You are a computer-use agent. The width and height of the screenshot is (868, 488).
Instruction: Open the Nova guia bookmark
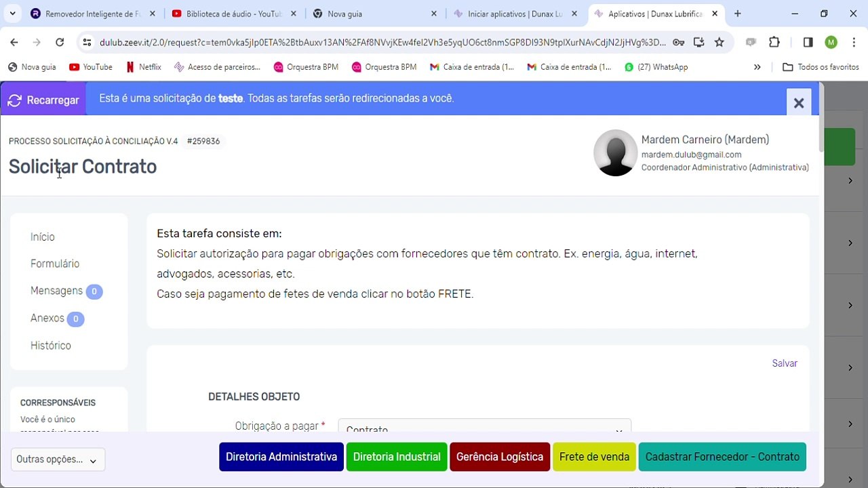(32, 67)
